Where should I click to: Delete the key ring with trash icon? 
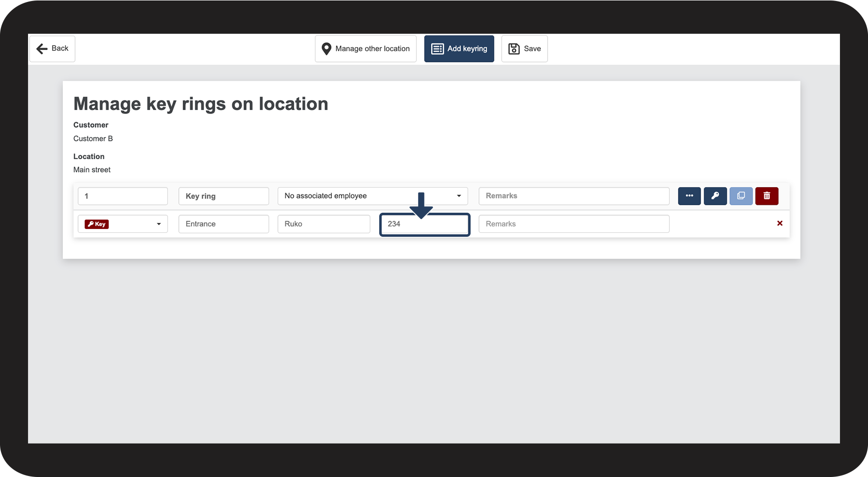pyautogui.click(x=767, y=196)
